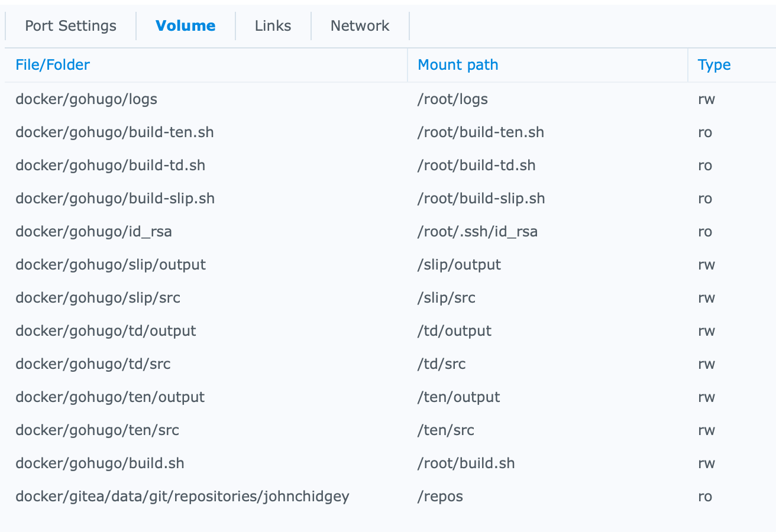This screenshot has width=776, height=532.
Task: Select the docker/gohugo/logs row
Action: [86, 99]
